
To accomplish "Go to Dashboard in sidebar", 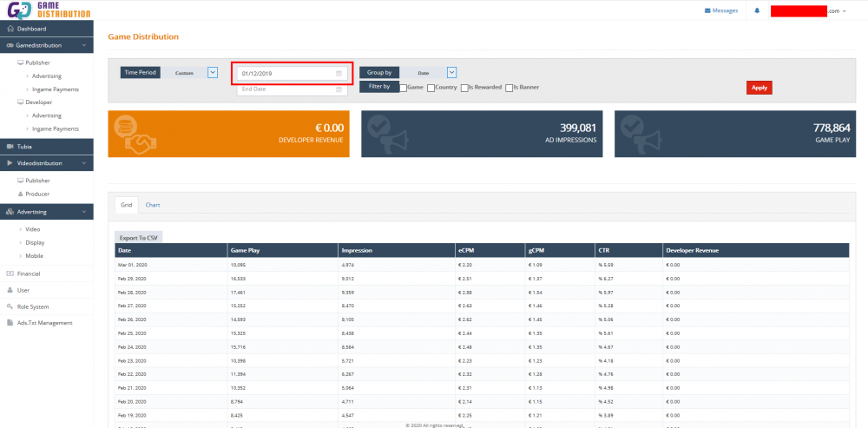I will click(47, 29).
